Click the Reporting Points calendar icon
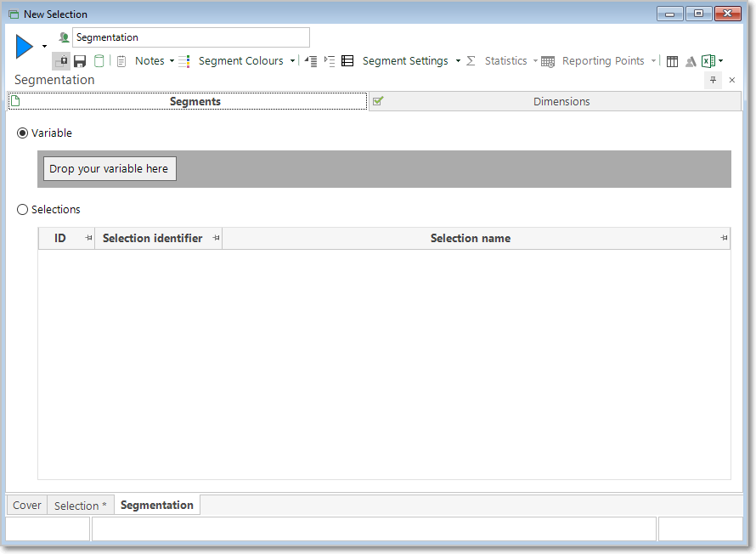 pos(548,62)
